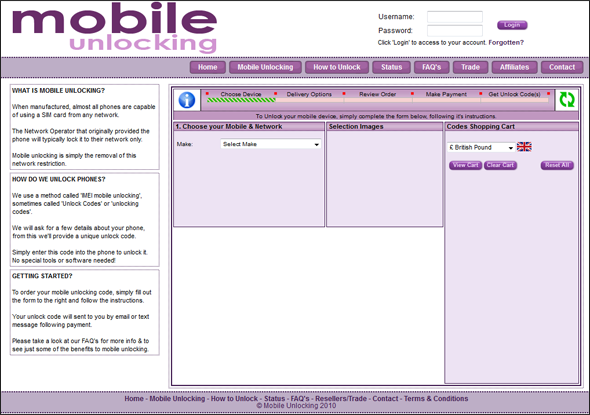Viewport: 590px width, 415px height.
Task: Click the Choose Device progress bar
Action: tap(241, 100)
